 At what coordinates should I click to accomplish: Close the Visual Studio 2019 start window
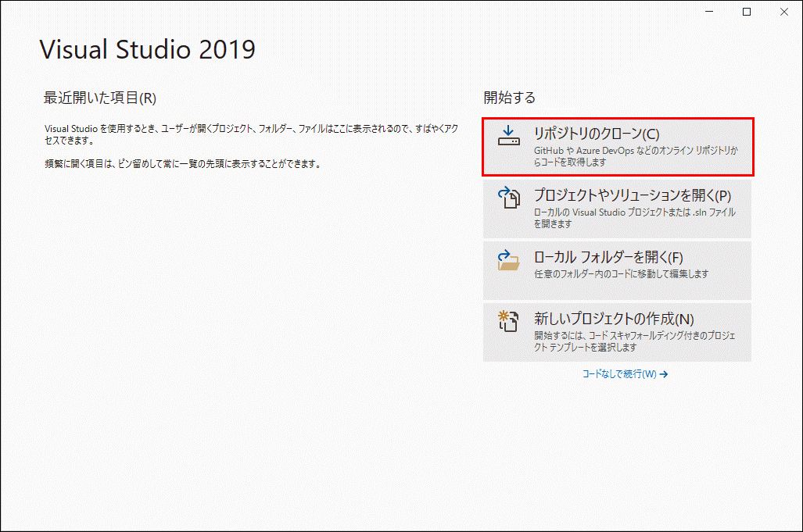coord(784,12)
